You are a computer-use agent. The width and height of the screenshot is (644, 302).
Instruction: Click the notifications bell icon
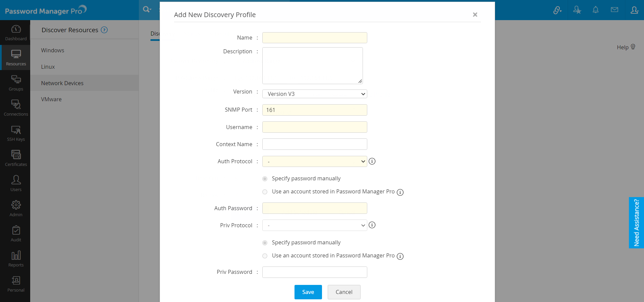coord(595,10)
